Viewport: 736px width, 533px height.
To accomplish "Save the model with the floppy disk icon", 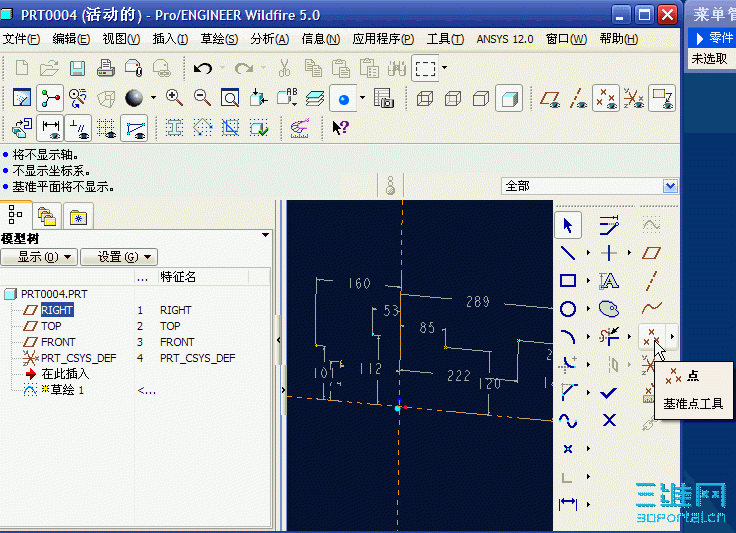I will point(77,68).
